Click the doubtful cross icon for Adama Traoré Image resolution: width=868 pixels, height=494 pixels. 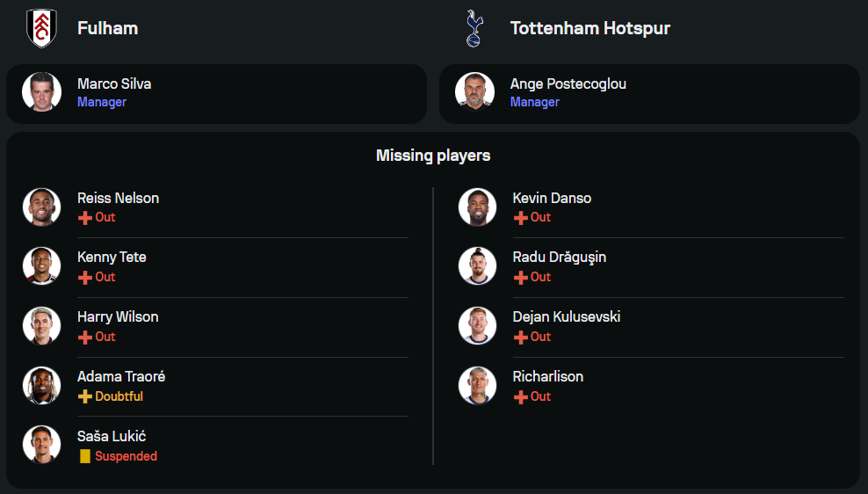85,396
